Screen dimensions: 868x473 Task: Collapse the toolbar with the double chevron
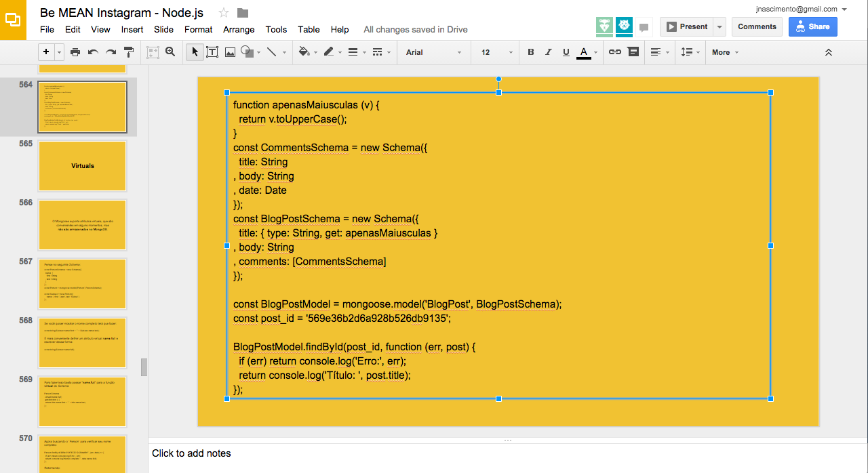point(828,52)
